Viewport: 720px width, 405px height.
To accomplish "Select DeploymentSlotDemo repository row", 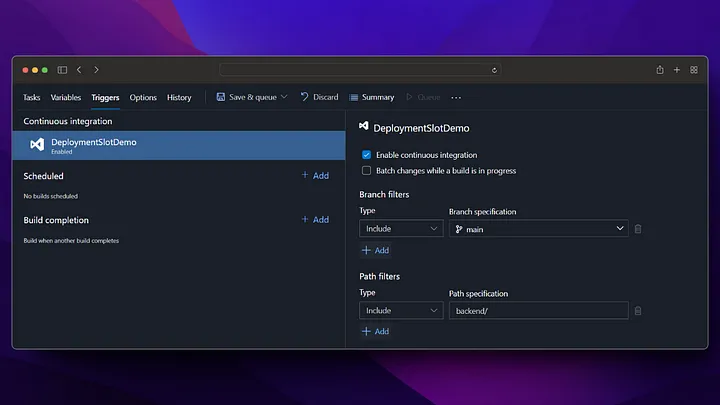I will tap(179, 145).
